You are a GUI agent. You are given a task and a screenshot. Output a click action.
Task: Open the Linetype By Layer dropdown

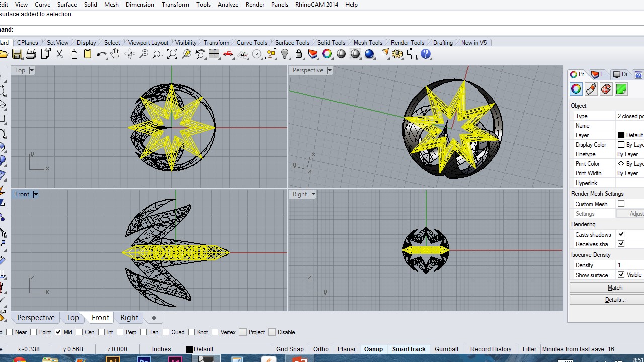(630, 154)
